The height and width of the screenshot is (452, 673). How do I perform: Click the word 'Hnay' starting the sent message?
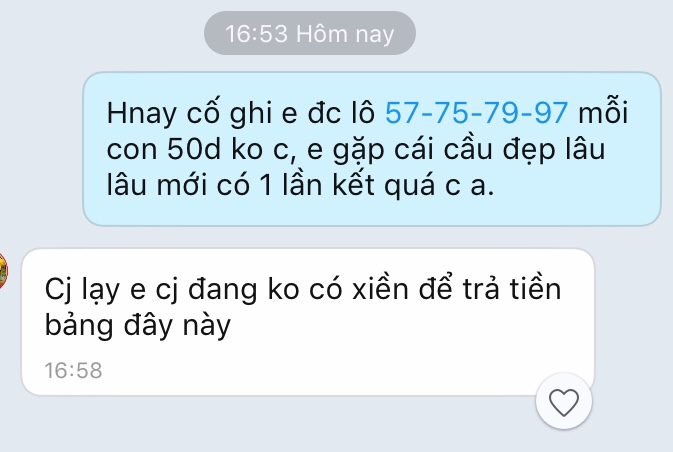(x=142, y=114)
